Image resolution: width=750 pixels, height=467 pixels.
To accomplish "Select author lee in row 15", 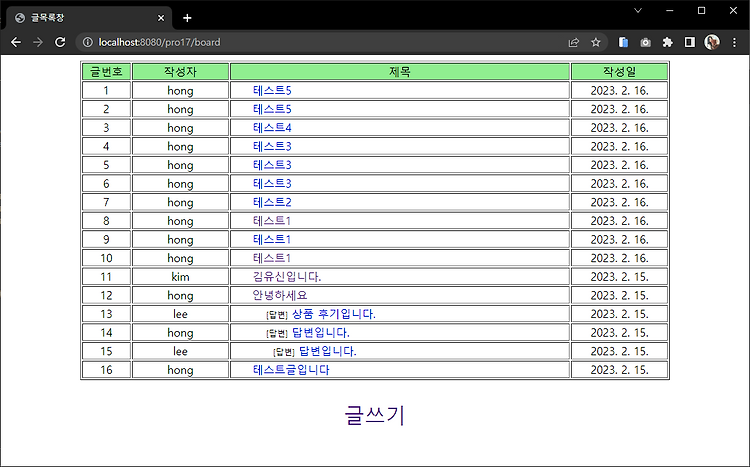I will click(x=180, y=352).
